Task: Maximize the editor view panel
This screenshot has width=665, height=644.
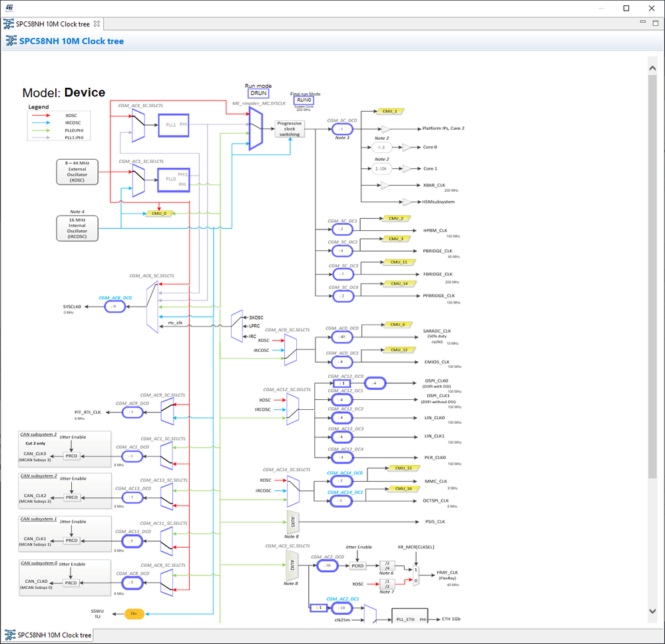Action: point(655,23)
